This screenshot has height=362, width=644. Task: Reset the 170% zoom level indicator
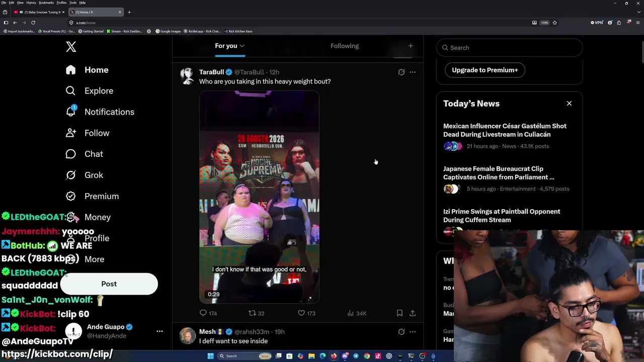tap(544, 23)
